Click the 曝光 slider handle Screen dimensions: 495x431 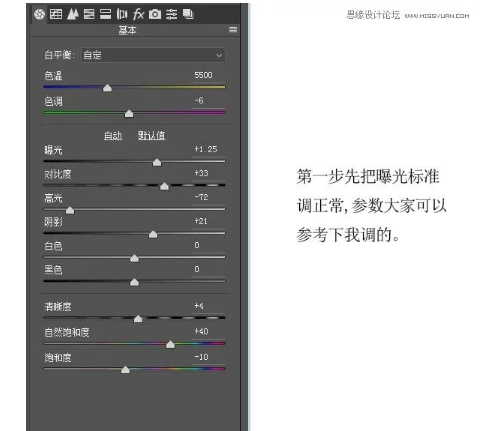(157, 162)
